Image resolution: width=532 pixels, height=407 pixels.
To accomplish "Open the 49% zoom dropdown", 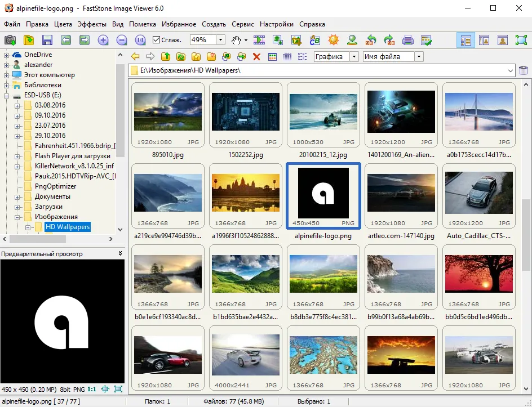I will point(220,40).
